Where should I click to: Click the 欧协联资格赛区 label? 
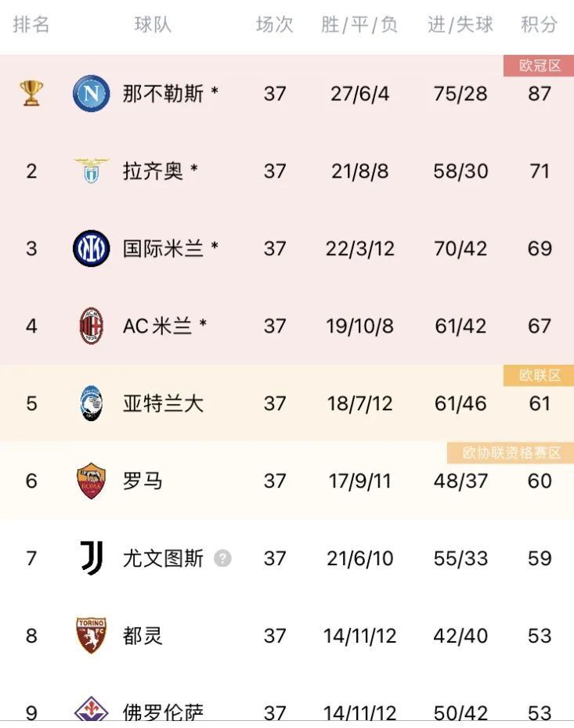click(511, 452)
